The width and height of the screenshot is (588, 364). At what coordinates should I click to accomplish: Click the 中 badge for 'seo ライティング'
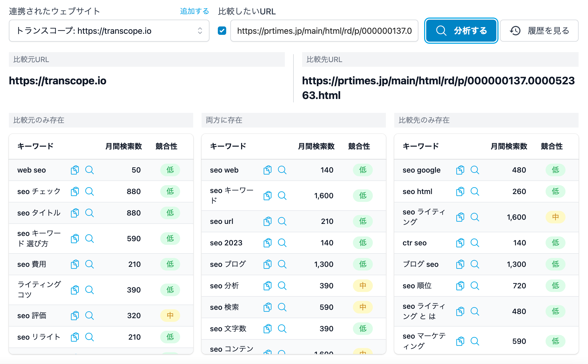(555, 217)
